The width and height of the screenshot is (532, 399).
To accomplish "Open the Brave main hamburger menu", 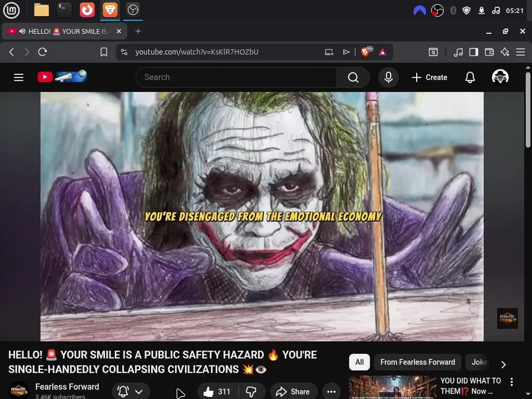I will [x=520, y=52].
